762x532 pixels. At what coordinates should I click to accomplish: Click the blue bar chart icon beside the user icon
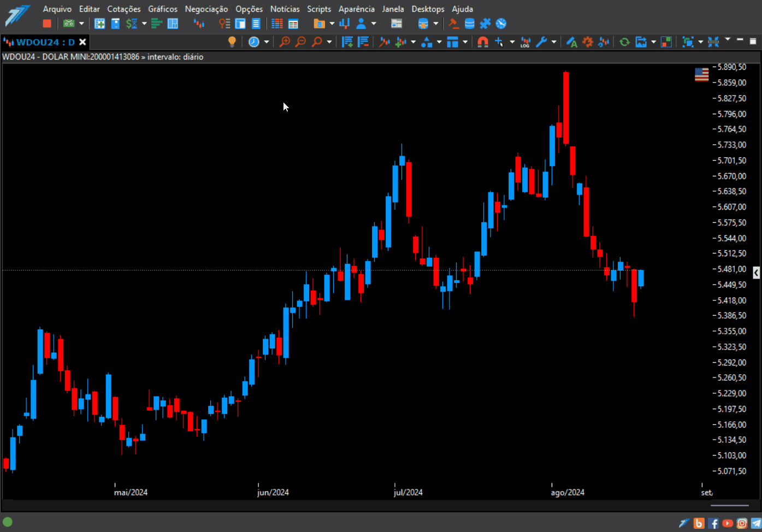pyautogui.click(x=345, y=23)
